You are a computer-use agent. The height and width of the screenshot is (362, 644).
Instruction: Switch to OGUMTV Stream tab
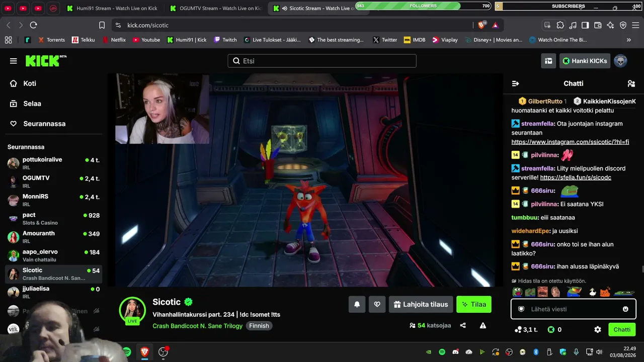[216, 8]
